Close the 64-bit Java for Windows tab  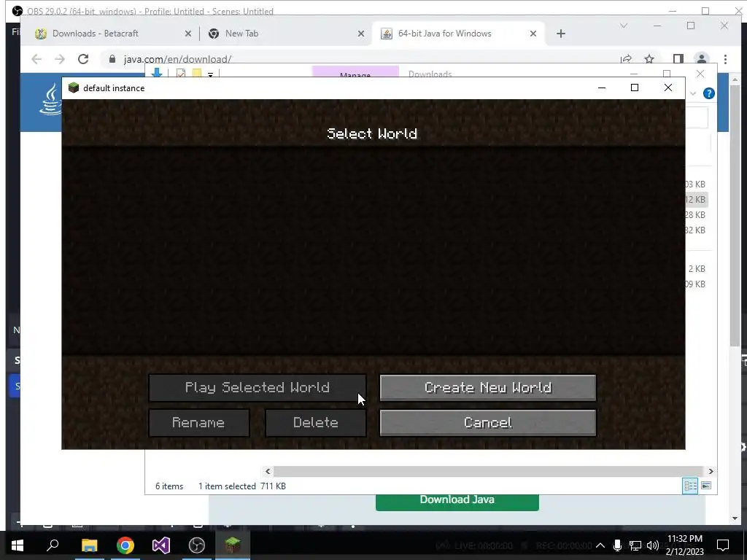tap(533, 34)
